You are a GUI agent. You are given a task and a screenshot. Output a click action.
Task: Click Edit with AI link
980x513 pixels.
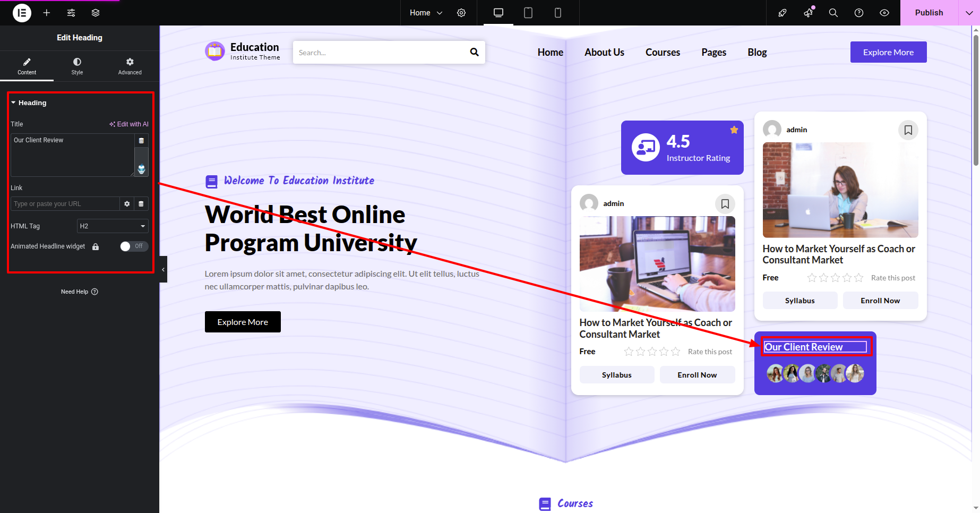pyautogui.click(x=129, y=124)
